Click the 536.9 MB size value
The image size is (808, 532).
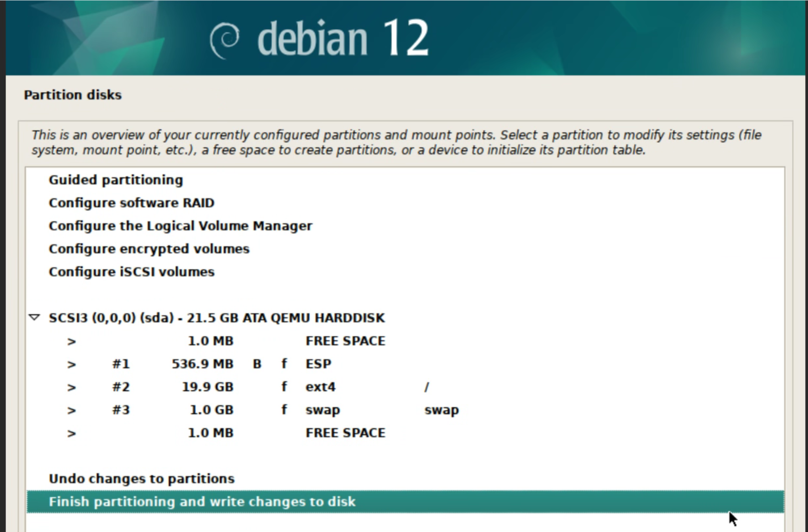pos(203,364)
